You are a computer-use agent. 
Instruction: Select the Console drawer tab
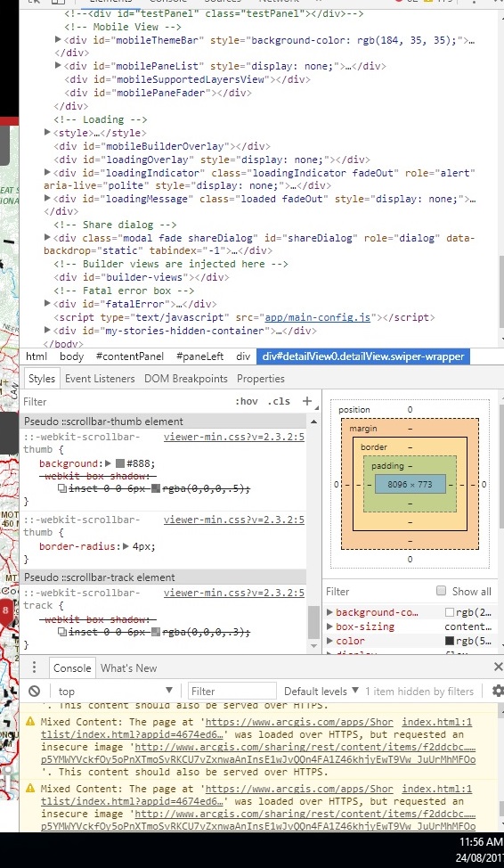point(72,667)
